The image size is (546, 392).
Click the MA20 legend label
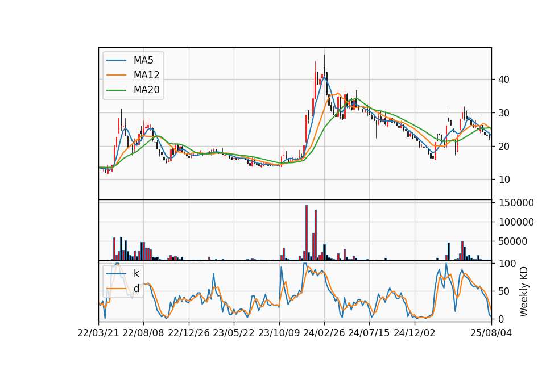point(146,90)
